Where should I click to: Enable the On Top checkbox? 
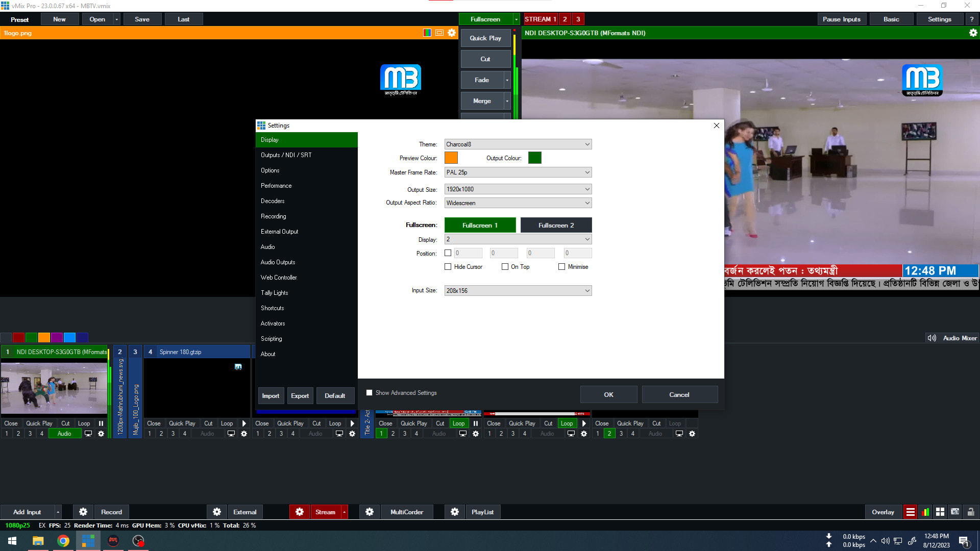coord(504,267)
